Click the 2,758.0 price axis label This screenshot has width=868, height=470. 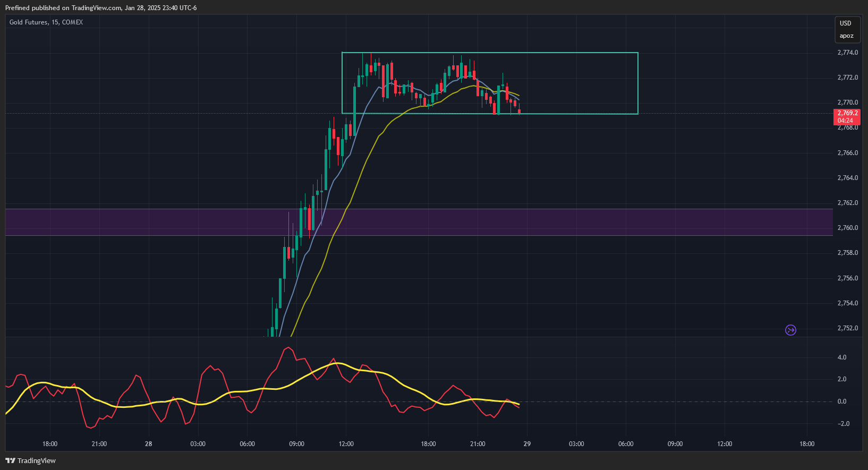[x=847, y=253]
